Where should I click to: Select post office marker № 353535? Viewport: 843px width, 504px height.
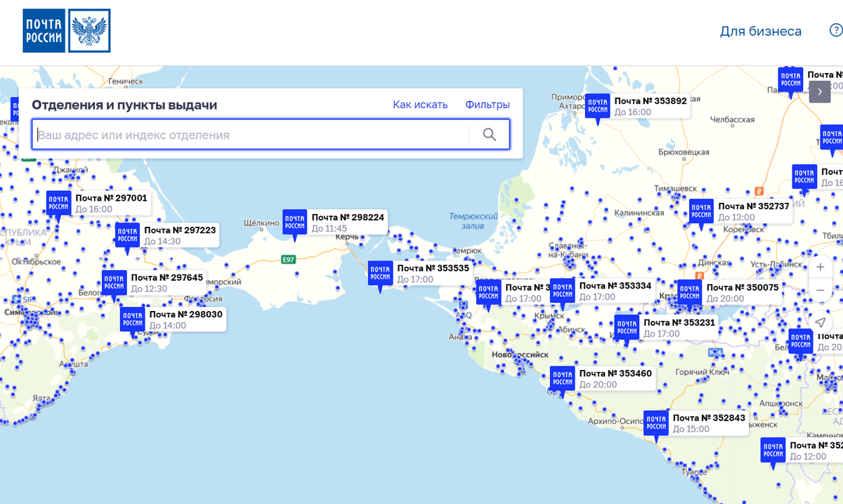point(381,275)
